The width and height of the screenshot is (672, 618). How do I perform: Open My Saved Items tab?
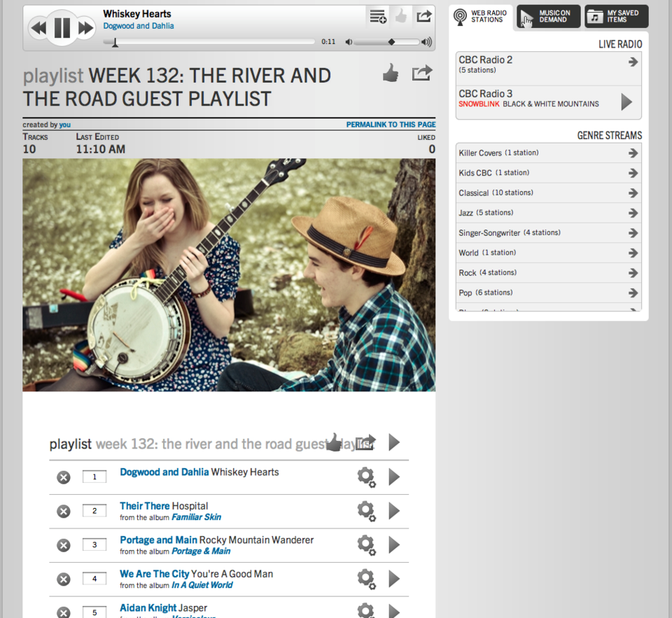[x=616, y=17]
